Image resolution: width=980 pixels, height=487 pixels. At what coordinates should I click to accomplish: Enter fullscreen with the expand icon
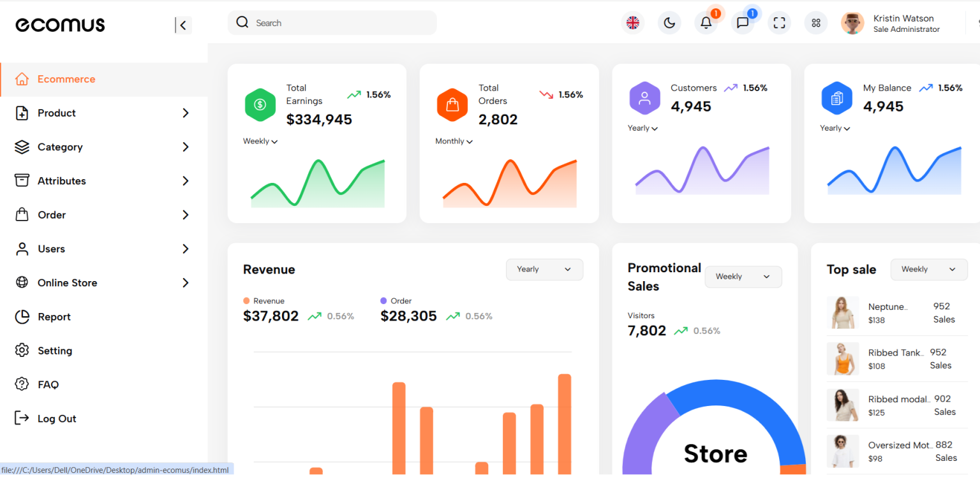(779, 22)
